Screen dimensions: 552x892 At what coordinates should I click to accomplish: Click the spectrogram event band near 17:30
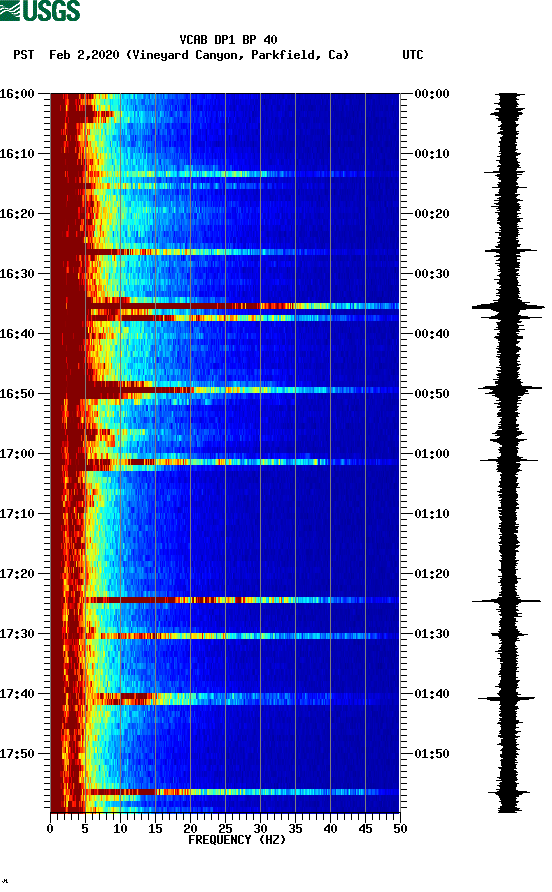(225, 636)
